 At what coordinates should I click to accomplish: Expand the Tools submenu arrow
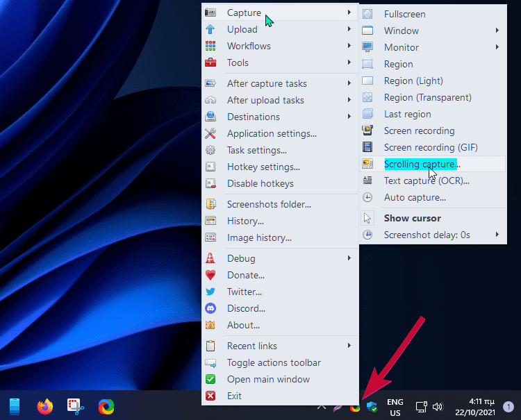(x=349, y=62)
